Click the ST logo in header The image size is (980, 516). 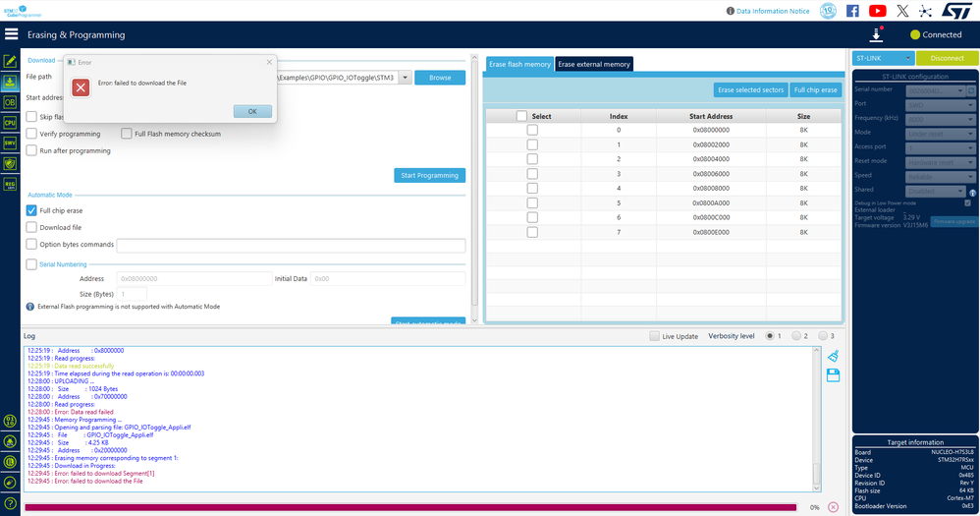click(956, 11)
